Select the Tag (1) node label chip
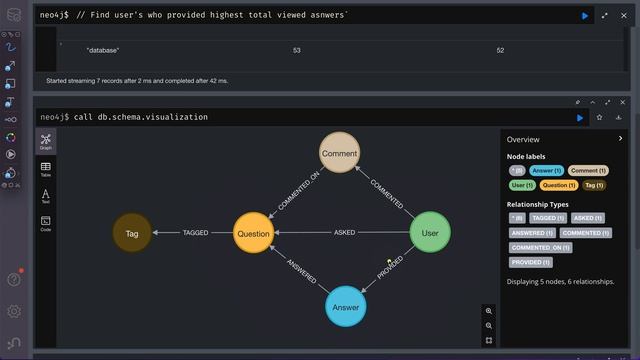Image resolution: width=640 pixels, height=360 pixels. (x=594, y=185)
